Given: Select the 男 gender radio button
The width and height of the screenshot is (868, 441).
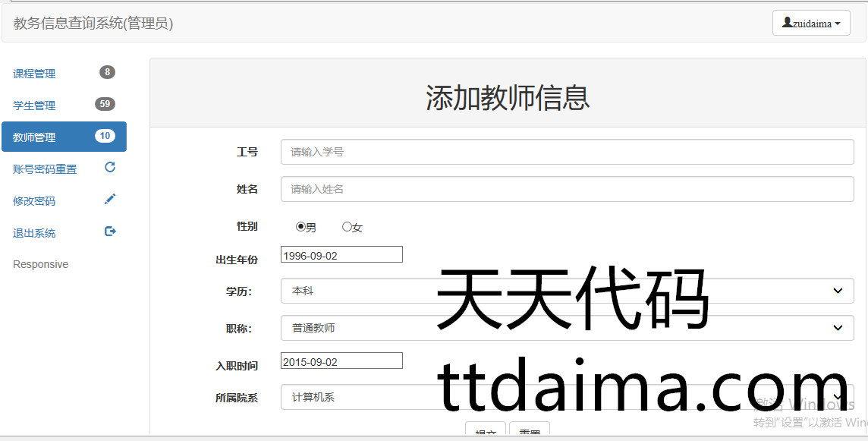Looking at the screenshot, I should [x=300, y=226].
